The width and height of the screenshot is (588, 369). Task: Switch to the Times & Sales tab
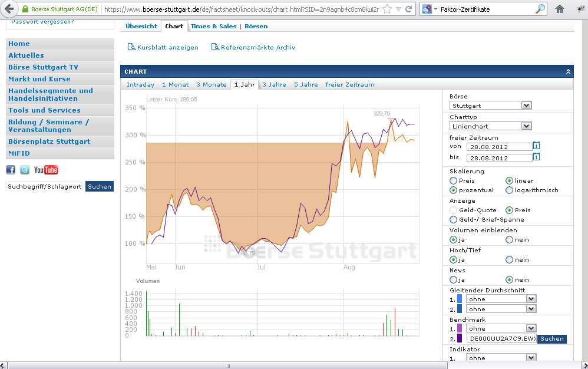213,27
